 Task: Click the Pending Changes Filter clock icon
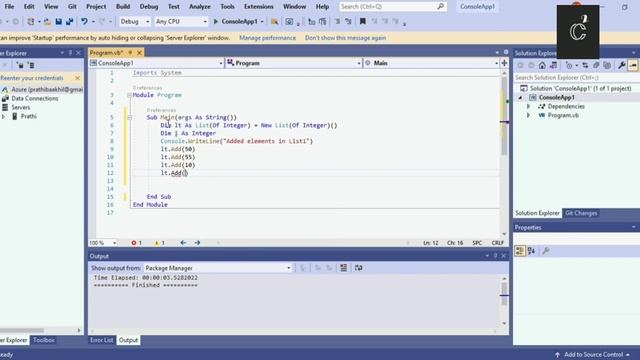569,65
